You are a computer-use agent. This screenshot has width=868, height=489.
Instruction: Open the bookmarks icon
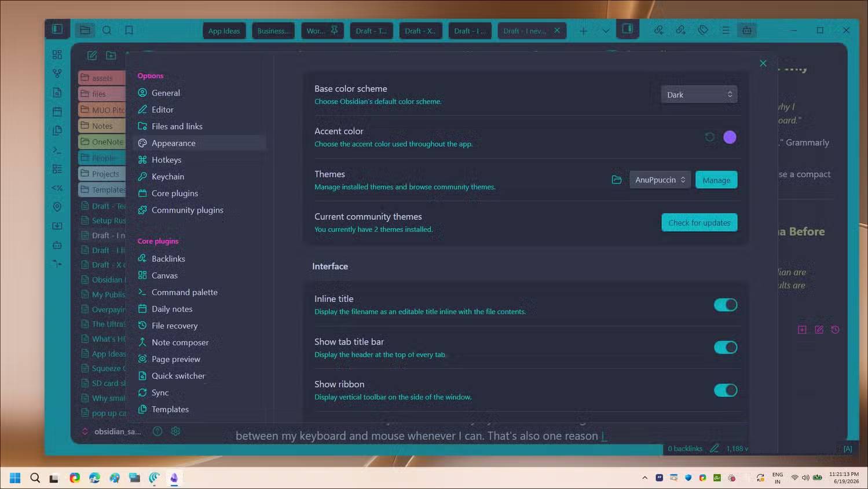tap(129, 30)
